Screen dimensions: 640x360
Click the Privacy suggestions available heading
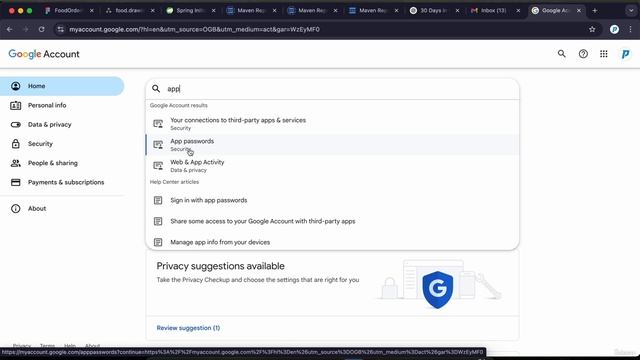click(x=220, y=266)
